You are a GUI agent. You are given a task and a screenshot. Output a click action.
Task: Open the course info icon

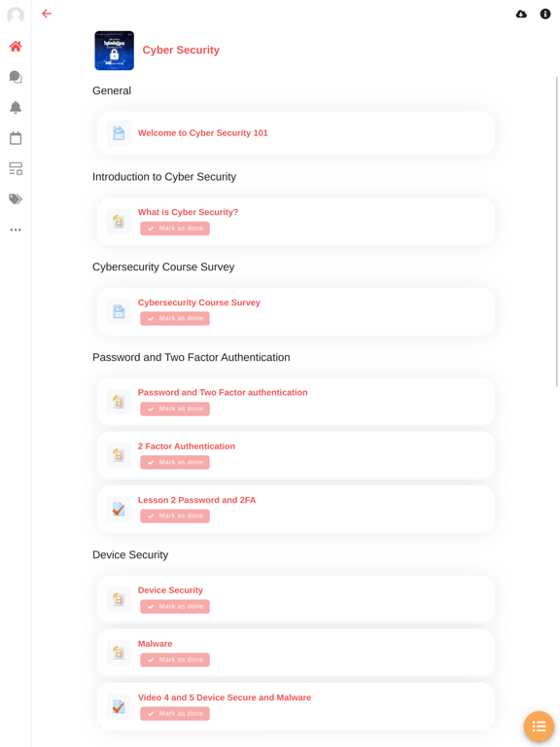[x=545, y=14]
